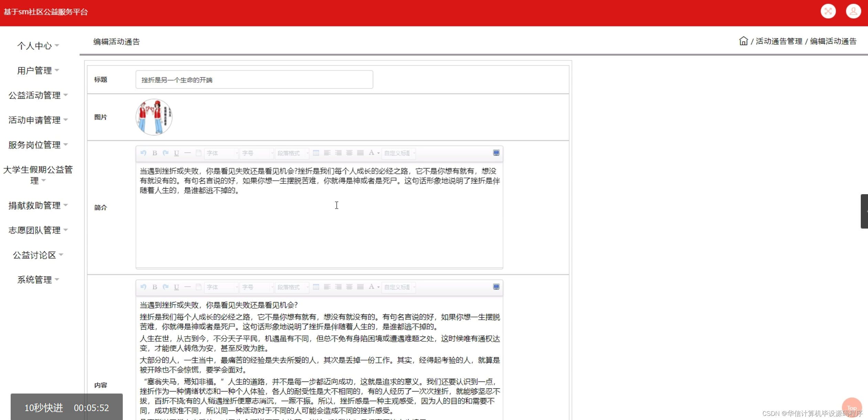Open the 段落格式 paragraph format dropdown
Screen dimensions: 868x420
(x=292, y=153)
